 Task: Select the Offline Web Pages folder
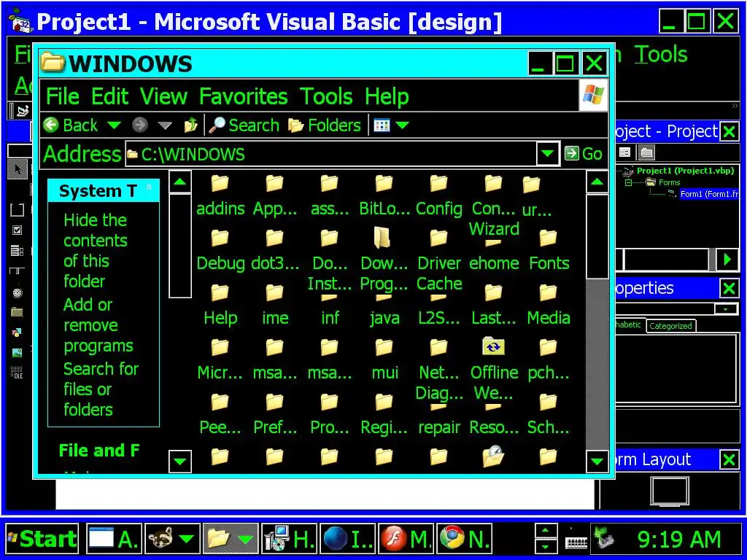[x=494, y=370]
